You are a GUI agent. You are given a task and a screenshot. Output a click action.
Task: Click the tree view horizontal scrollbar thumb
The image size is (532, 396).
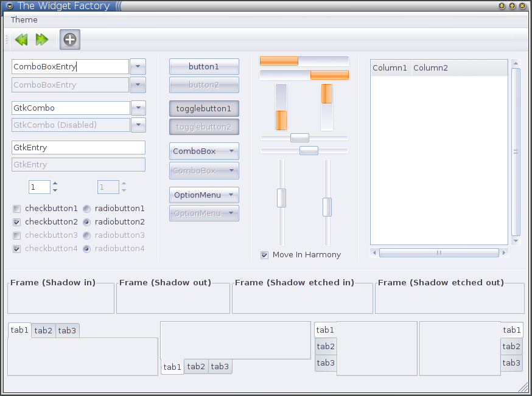[x=439, y=252]
